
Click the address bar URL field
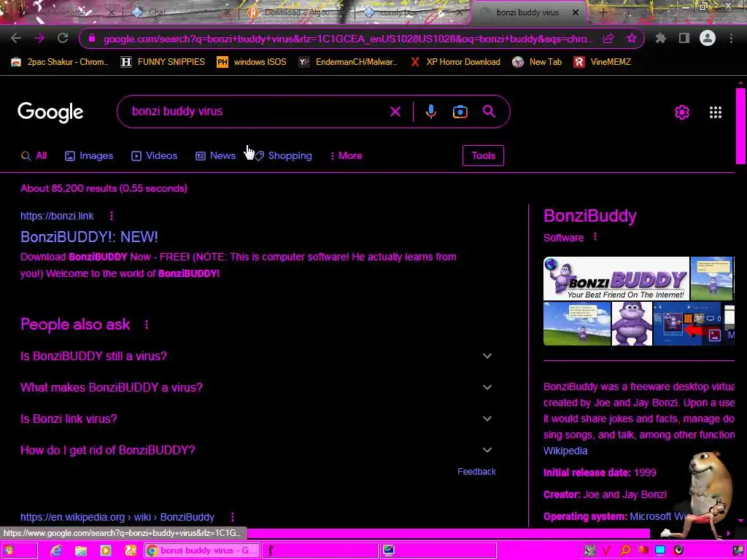(348, 39)
